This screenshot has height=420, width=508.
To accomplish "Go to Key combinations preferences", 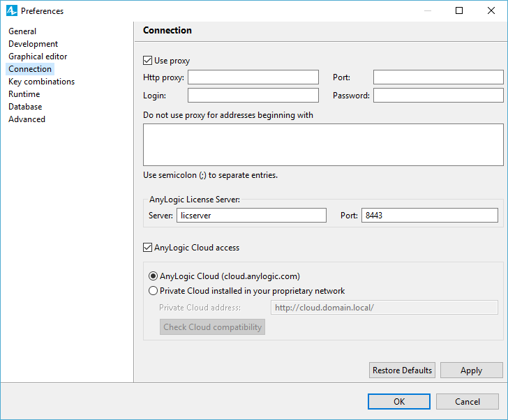I will 41,82.
